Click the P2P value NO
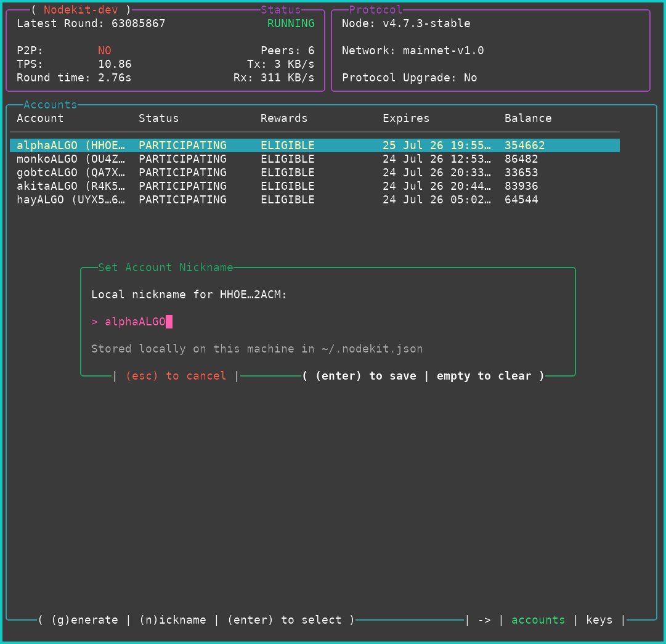Screen dimensions: 666x644 [105, 51]
